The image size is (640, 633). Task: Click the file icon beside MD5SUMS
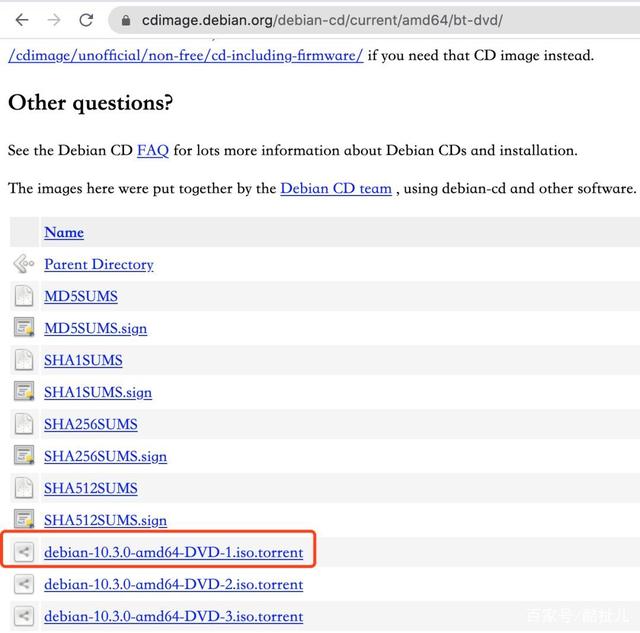[24, 296]
